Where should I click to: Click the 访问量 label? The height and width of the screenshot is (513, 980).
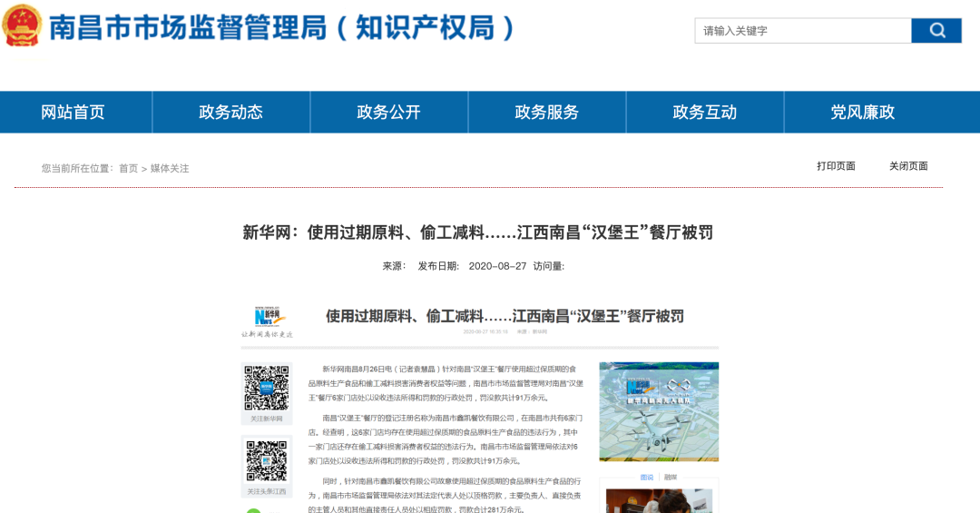pyautogui.click(x=548, y=266)
